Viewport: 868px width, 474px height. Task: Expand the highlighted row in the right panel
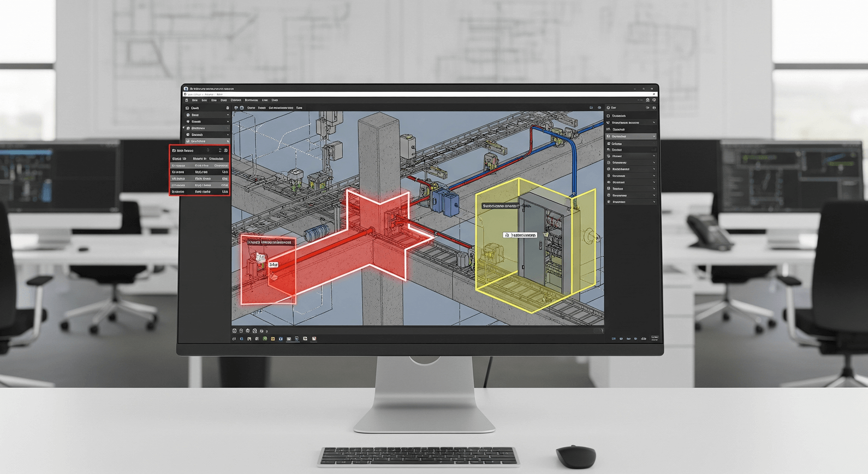654,137
